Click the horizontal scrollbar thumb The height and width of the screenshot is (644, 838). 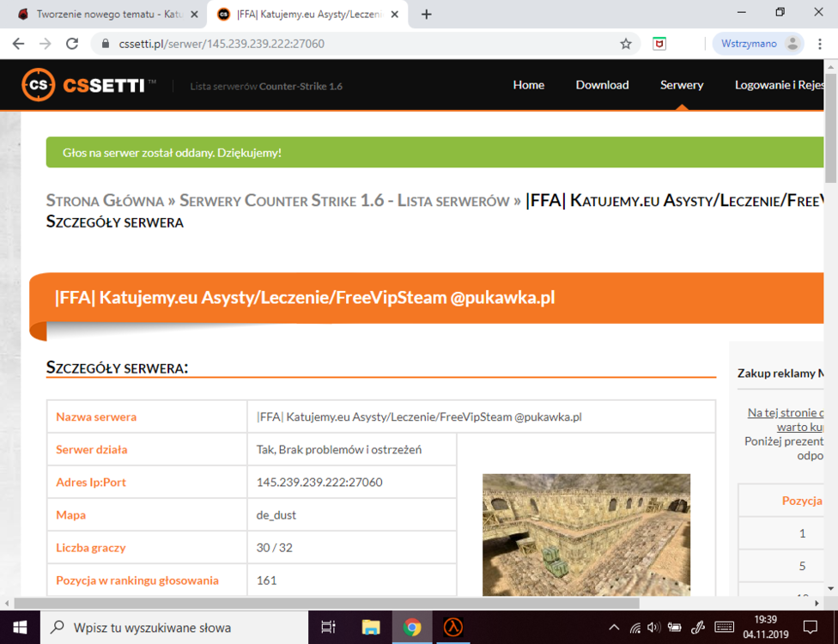(326, 604)
